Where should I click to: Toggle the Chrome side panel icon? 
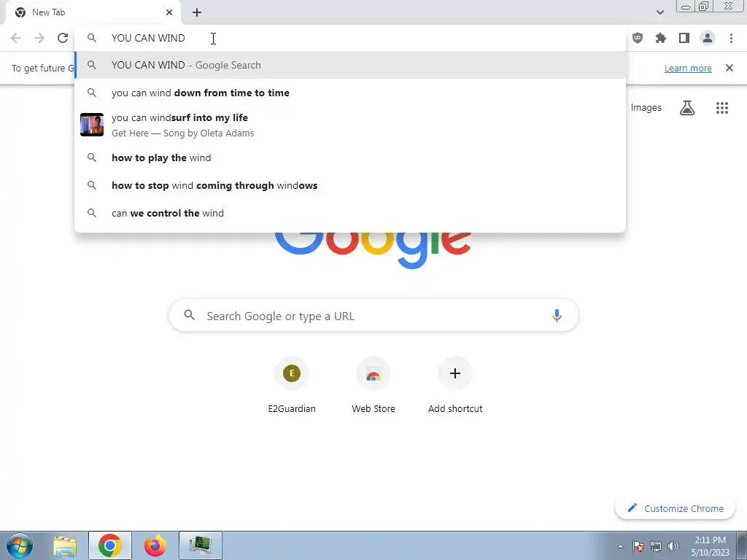(684, 38)
